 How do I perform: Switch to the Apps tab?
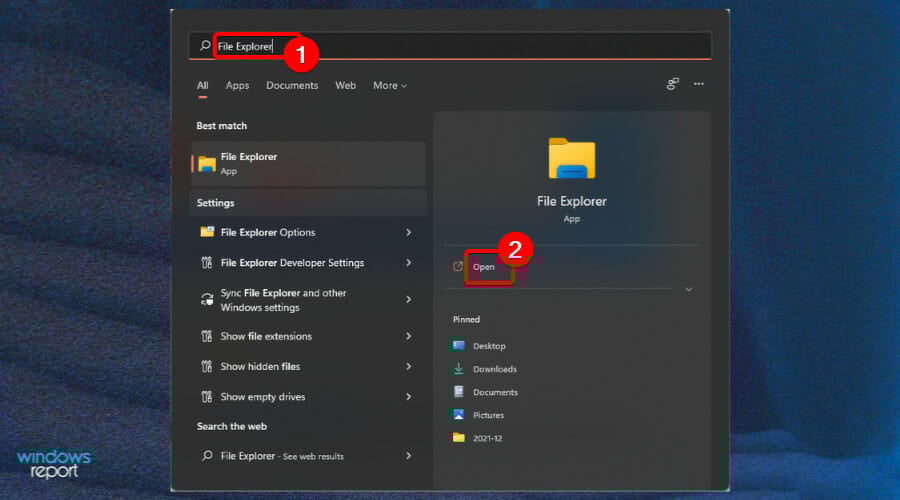237,86
